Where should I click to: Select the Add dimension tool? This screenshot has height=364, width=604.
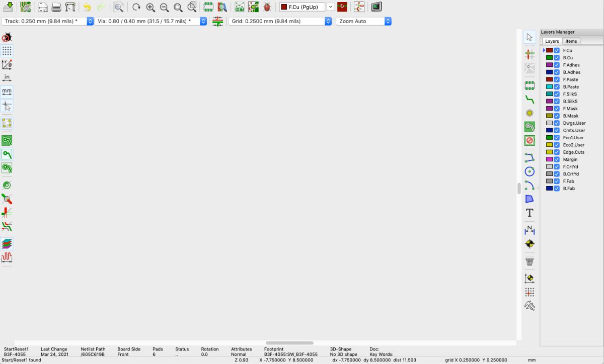tap(530, 230)
